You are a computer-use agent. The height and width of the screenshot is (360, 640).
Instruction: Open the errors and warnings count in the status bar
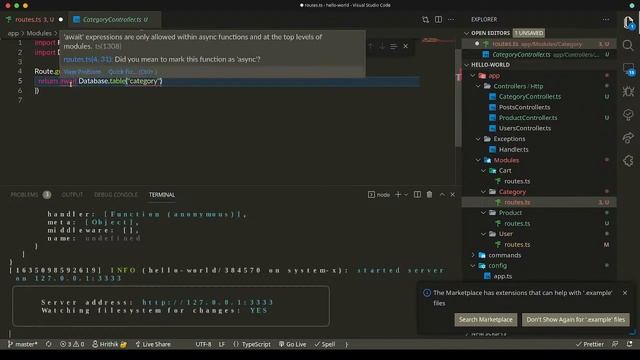point(72,344)
